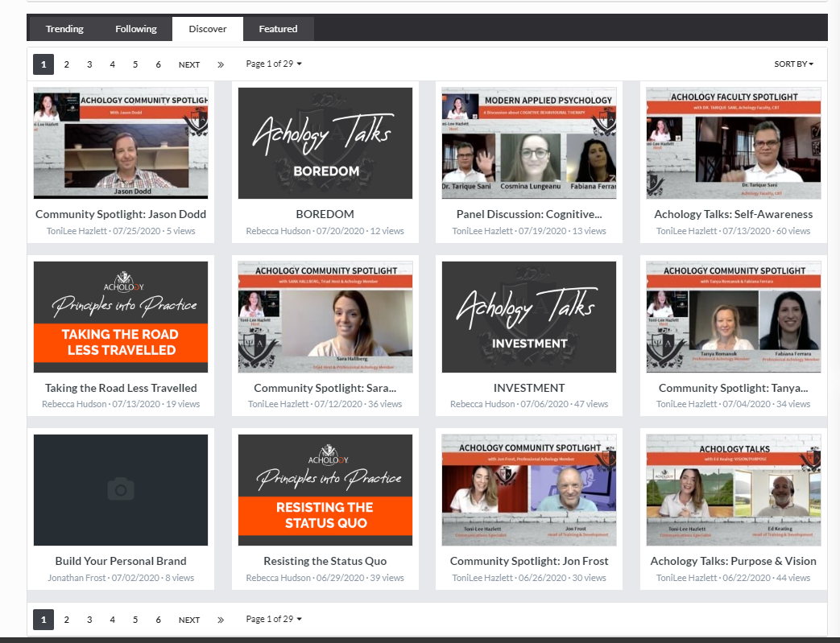Click date 06/22/2020 under Purpose & Vision
This screenshot has height=643, width=840.
(747, 578)
